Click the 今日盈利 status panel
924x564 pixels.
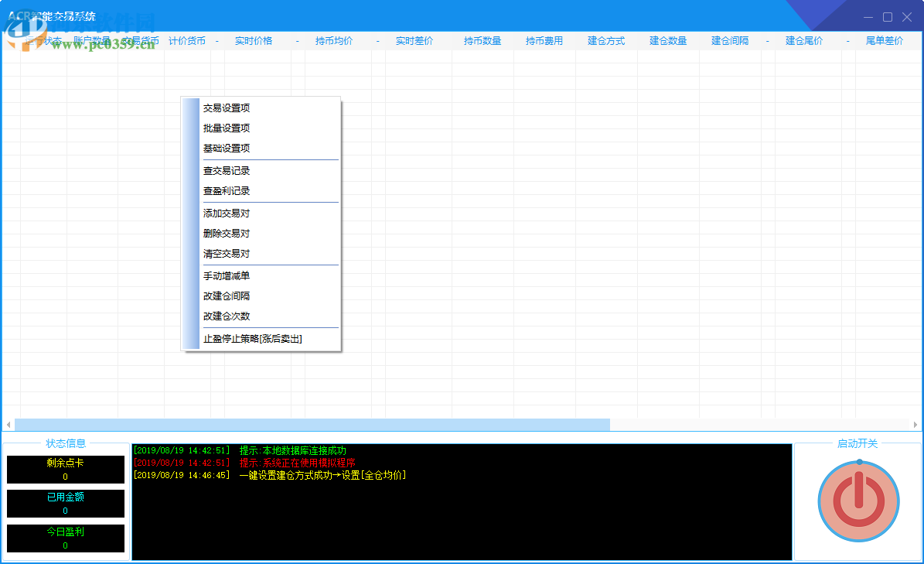pos(65,538)
